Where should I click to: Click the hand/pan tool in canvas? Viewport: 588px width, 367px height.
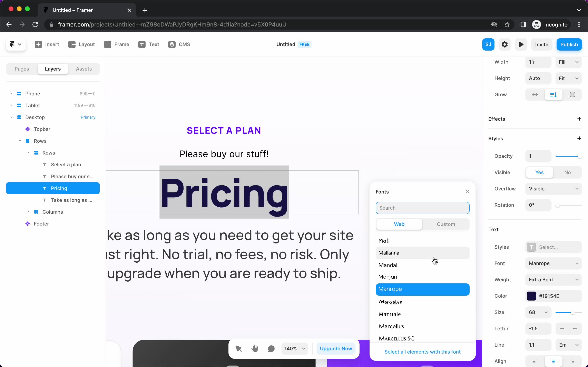pos(254,348)
